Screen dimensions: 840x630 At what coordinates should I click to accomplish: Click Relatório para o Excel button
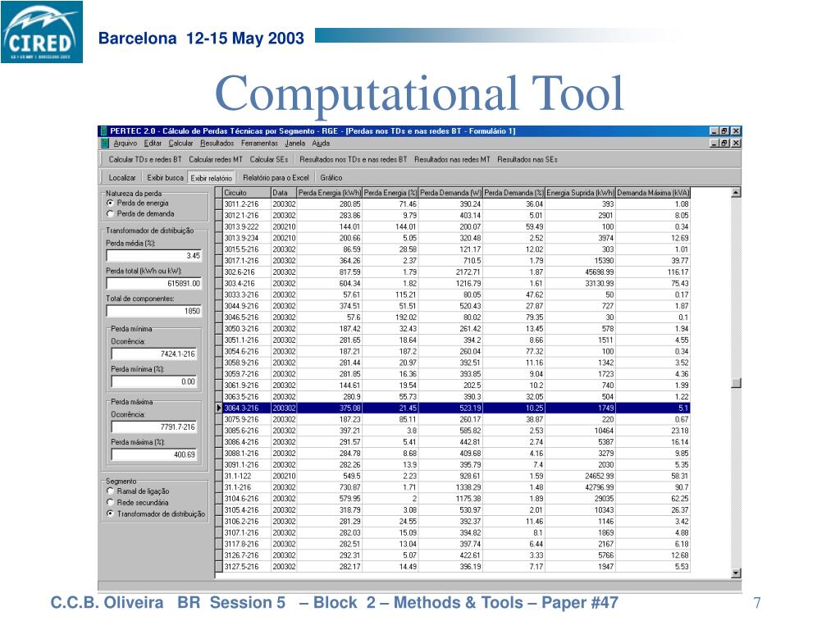(x=276, y=177)
